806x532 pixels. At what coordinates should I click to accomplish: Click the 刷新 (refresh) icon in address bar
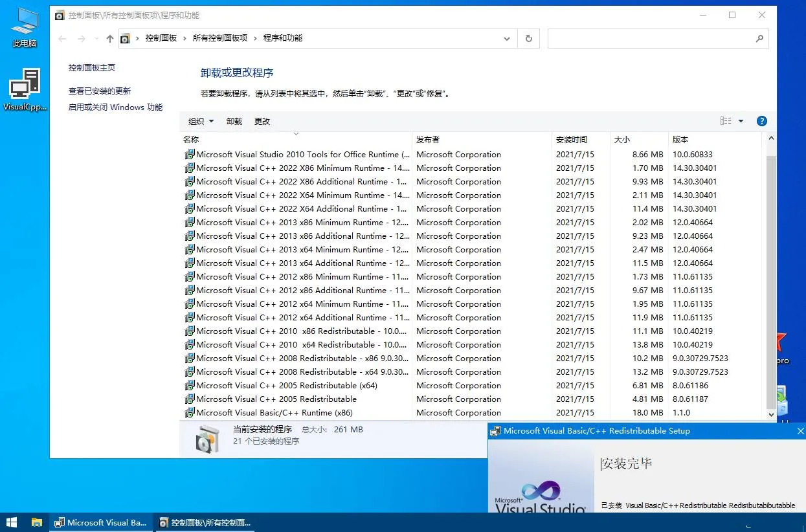528,38
